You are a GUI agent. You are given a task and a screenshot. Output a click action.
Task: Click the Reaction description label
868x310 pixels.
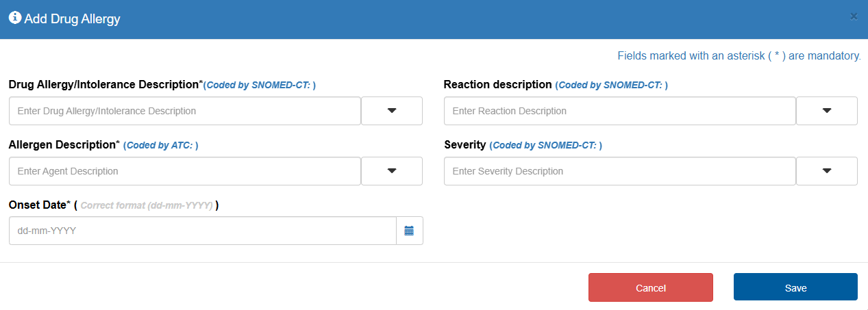(x=497, y=85)
